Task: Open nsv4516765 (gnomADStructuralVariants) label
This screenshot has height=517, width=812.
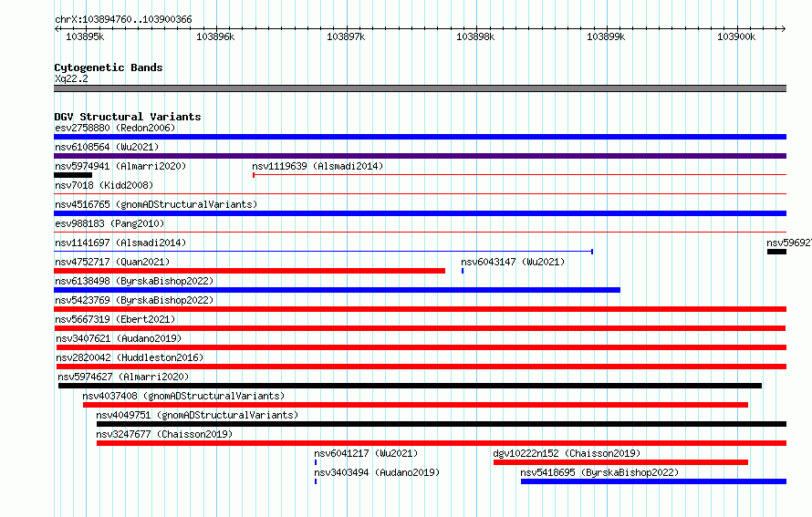Action: (156, 204)
